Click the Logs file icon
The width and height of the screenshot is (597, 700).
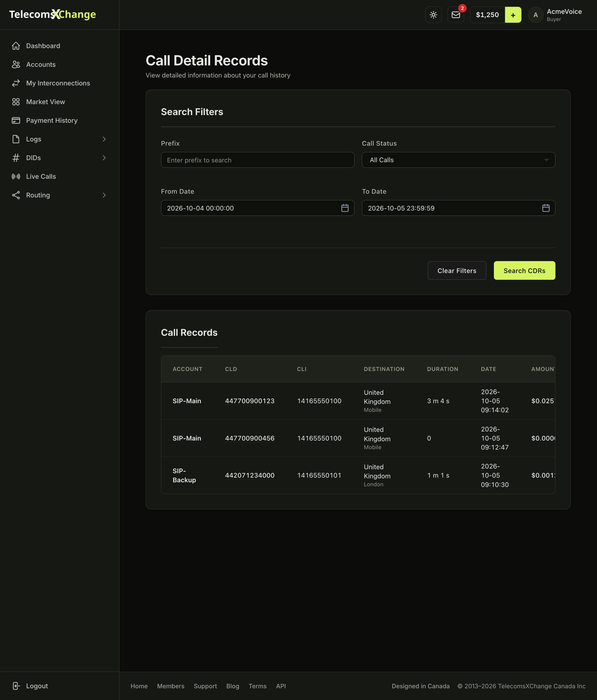16,139
